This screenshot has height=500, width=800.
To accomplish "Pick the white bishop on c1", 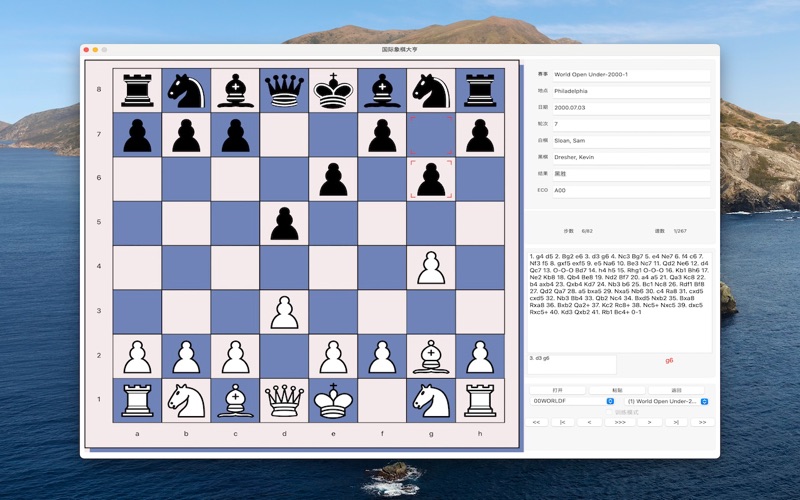I will click(235, 401).
